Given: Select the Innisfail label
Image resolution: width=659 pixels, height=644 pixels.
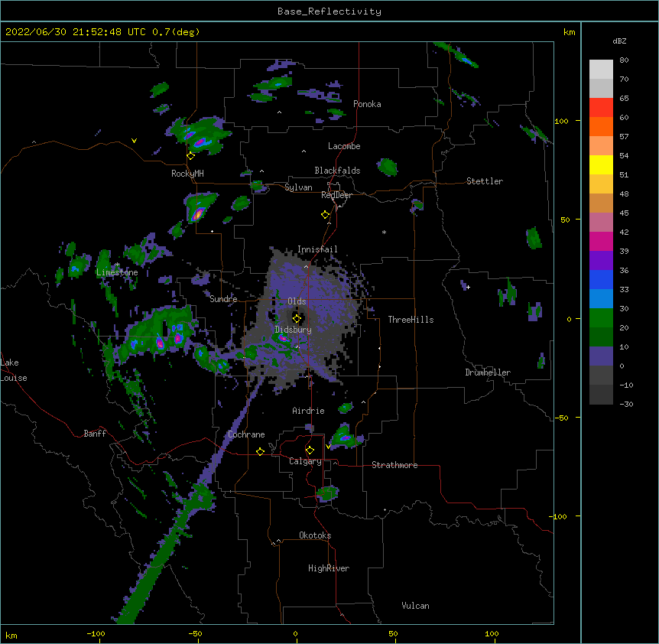Looking at the screenshot, I should [x=317, y=249].
